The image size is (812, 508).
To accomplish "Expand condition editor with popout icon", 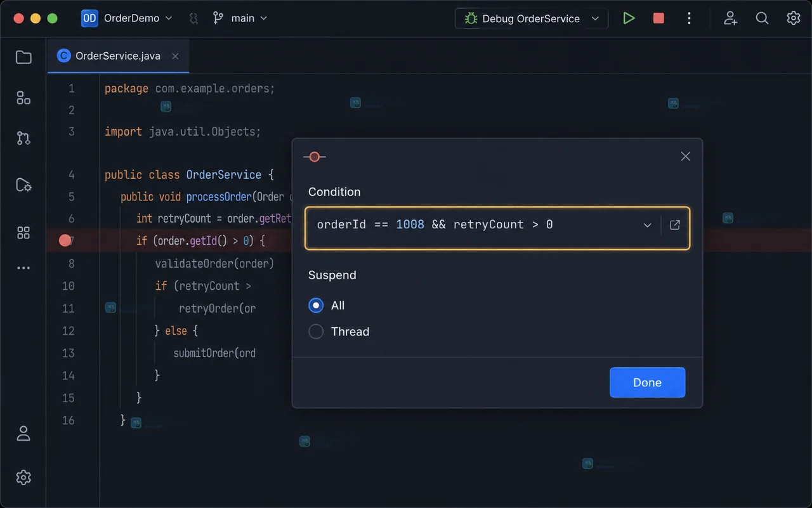I will click(x=675, y=225).
